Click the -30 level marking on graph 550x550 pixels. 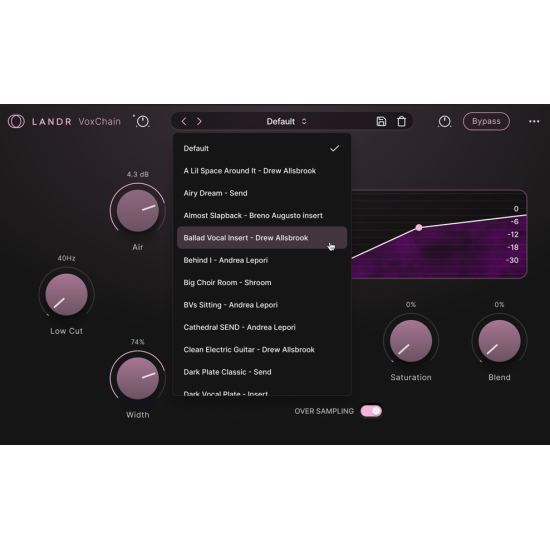[512, 260]
